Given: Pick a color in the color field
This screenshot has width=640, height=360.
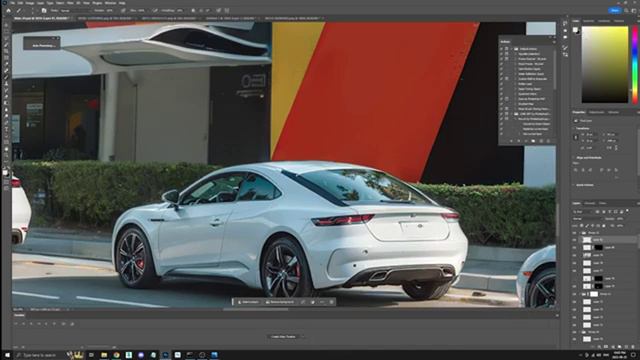Looking at the screenshot, I should point(605,64).
